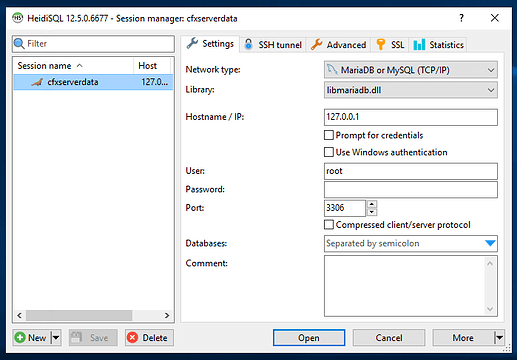Expand the Databases dropdown arrow
This screenshot has height=360, width=517.
click(x=490, y=243)
